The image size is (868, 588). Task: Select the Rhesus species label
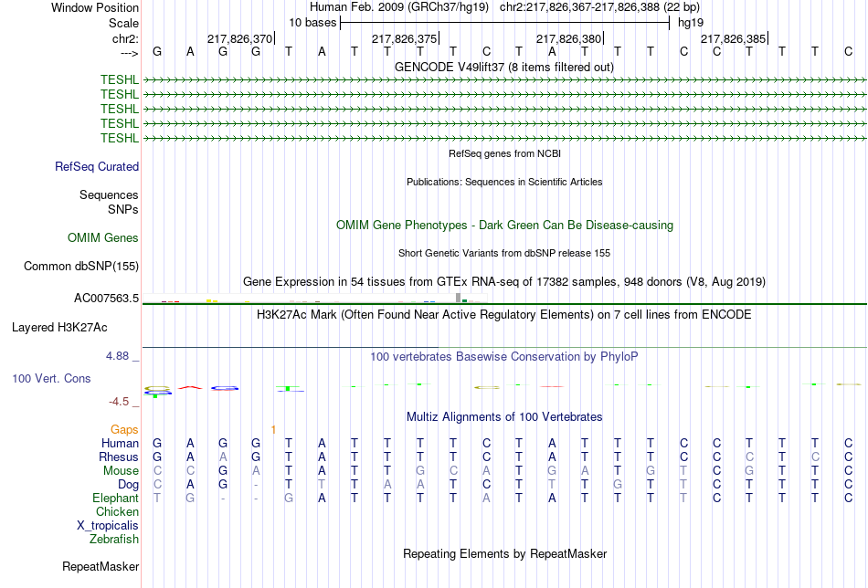pyautogui.click(x=119, y=457)
